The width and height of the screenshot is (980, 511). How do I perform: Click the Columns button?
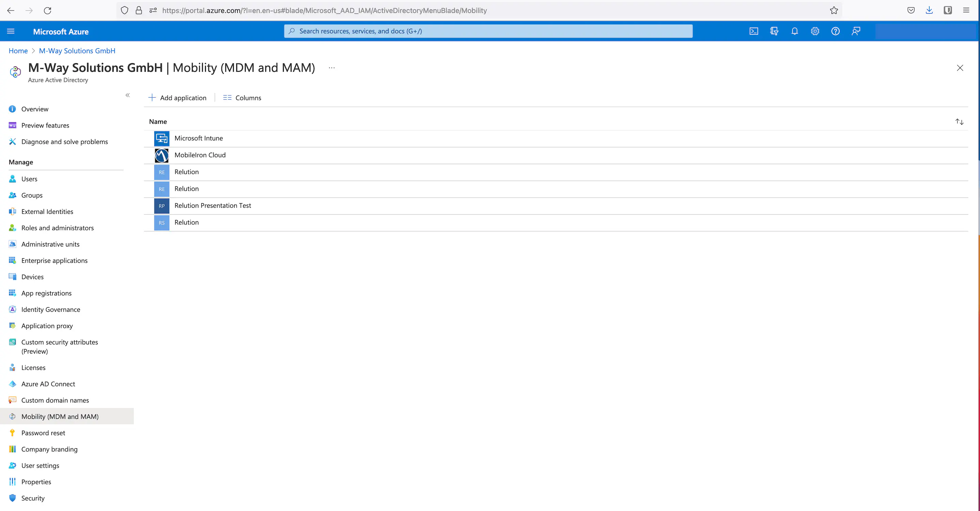click(242, 98)
